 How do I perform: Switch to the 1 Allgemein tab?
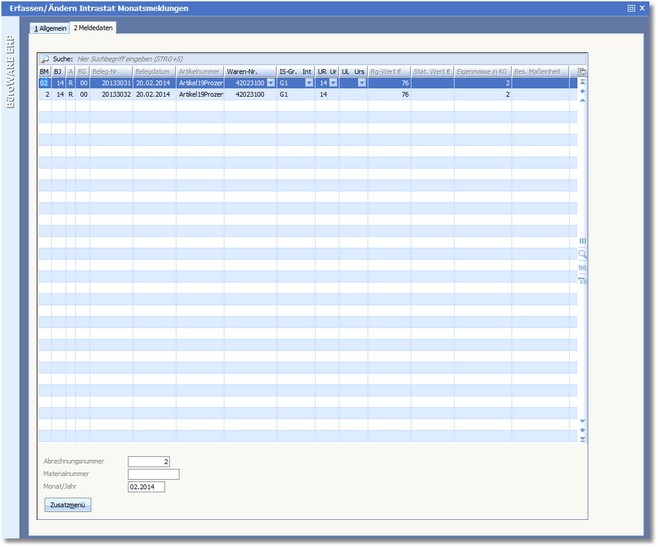pos(51,28)
